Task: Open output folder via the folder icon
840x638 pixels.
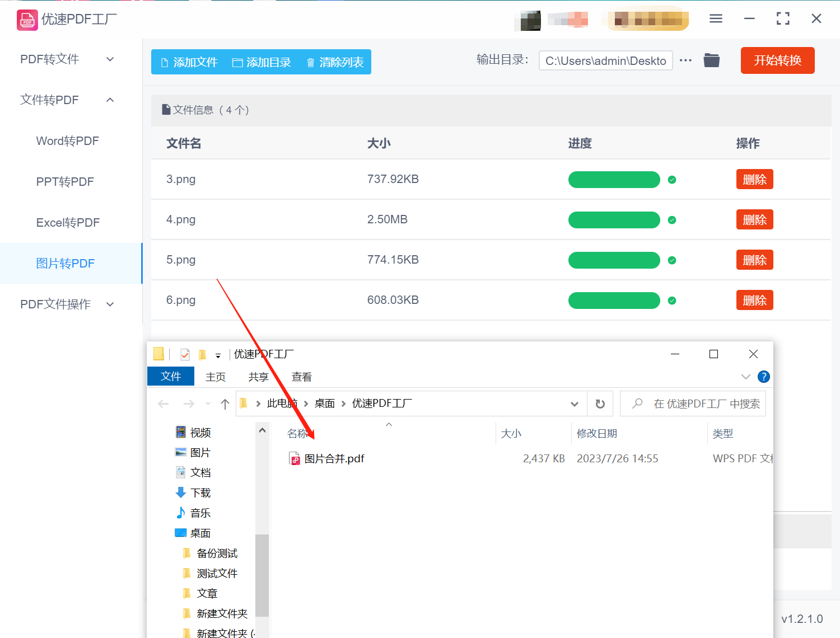Action: (711, 60)
